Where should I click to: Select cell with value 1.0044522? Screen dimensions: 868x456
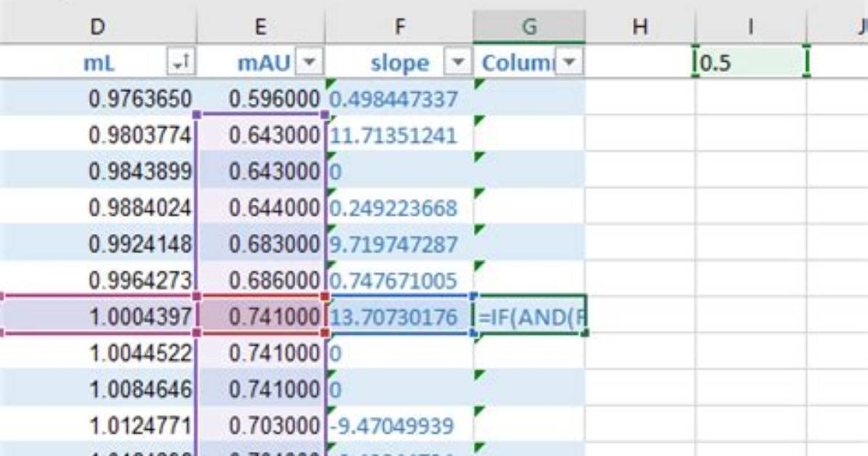pyautogui.click(x=98, y=353)
